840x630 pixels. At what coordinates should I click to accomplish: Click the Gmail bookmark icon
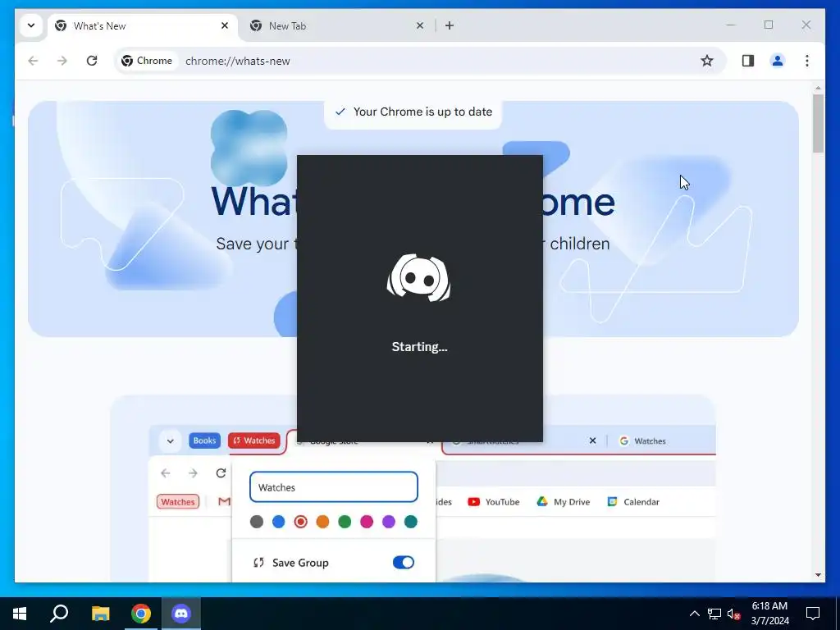pos(224,501)
